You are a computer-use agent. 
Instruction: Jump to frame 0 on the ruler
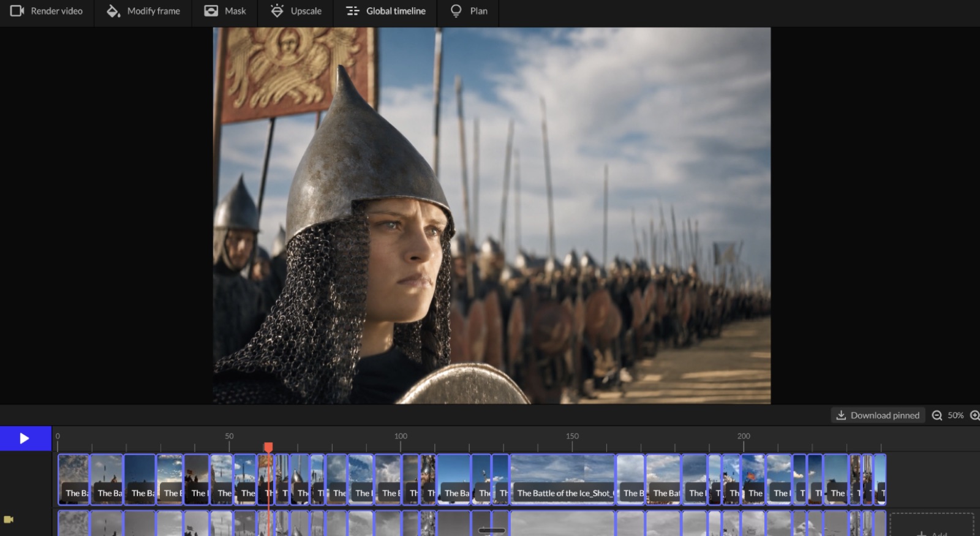click(x=58, y=436)
